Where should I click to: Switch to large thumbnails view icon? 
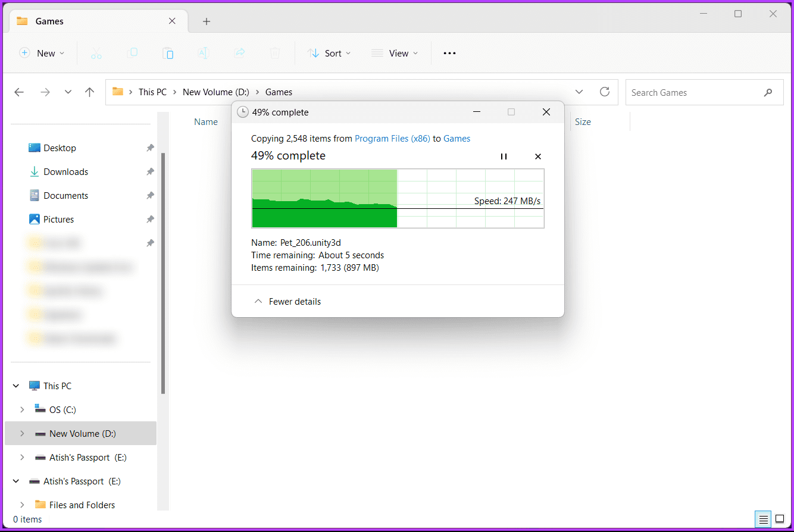780,519
